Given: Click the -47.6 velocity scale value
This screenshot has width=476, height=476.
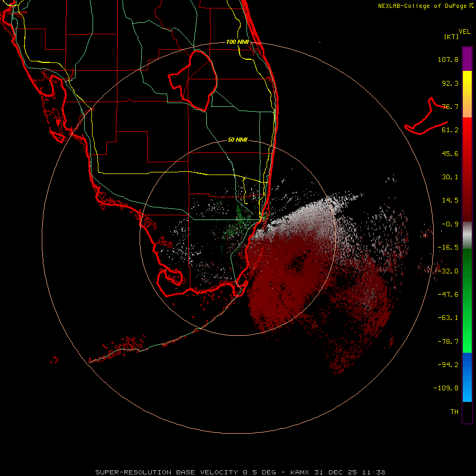Looking at the screenshot, I should (448, 295).
